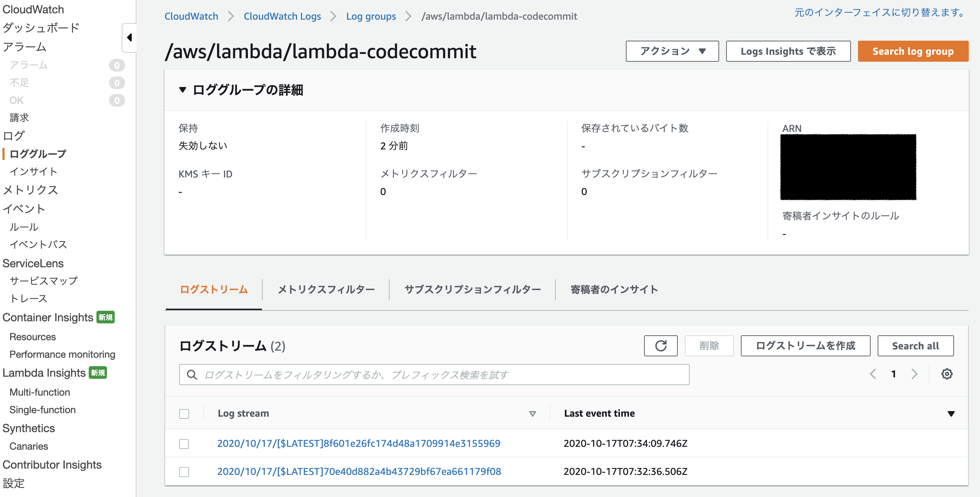The width and height of the screenshot is (980, 497).
Task: Focus the log stream filter search field
Action: pyautogui.click(x=434, y=375)
